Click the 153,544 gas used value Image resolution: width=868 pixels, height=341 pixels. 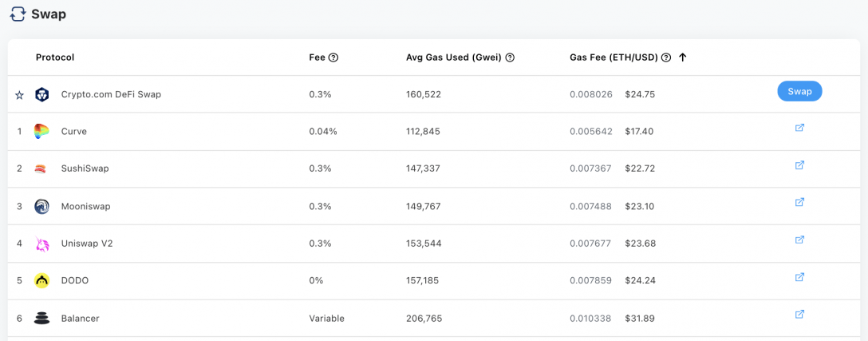click(x=424, y=244)
